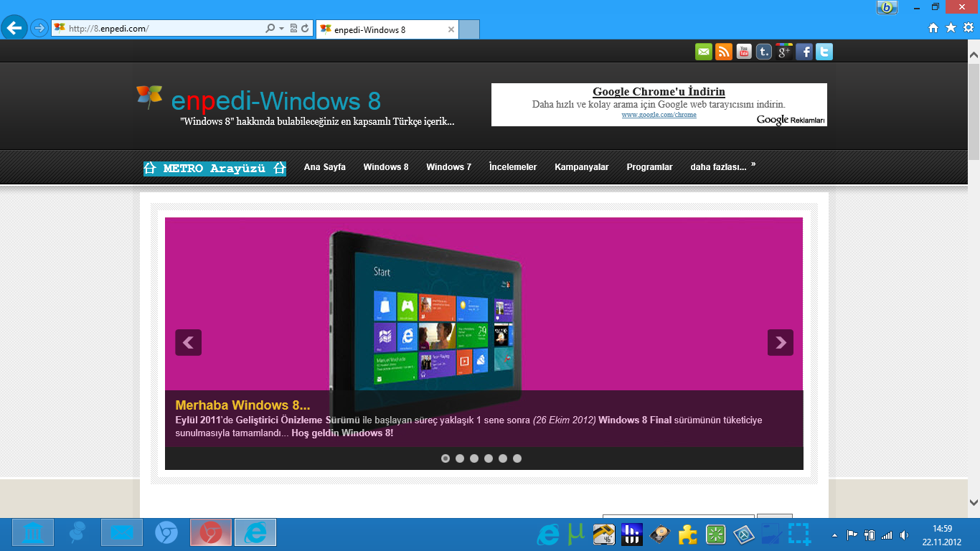Image resolution: width=980 pixels, height=551 pixels.
Task: Open browser Tools gear menu
Action: [968, 28]
